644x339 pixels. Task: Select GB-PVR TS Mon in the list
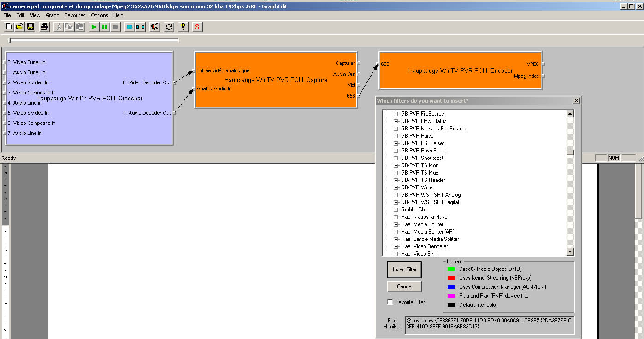tap(419, 165)
